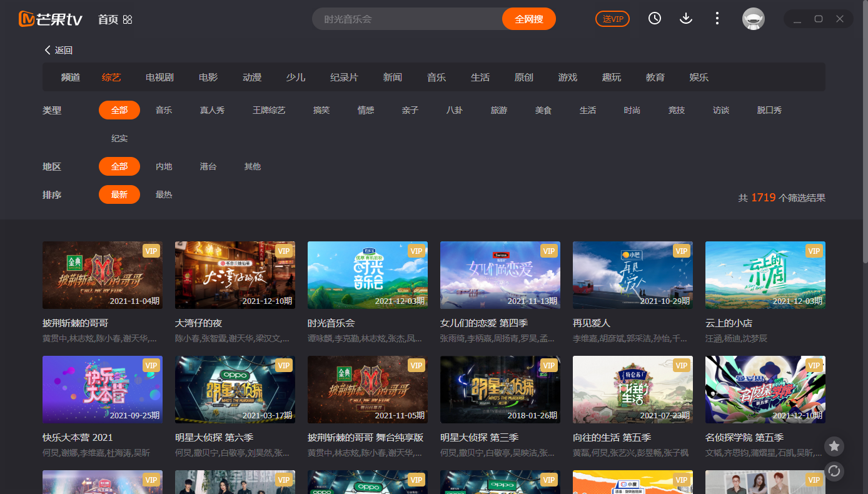Filter region by 港台
This screenshot has width=868, height=494.
click(208, 166)
